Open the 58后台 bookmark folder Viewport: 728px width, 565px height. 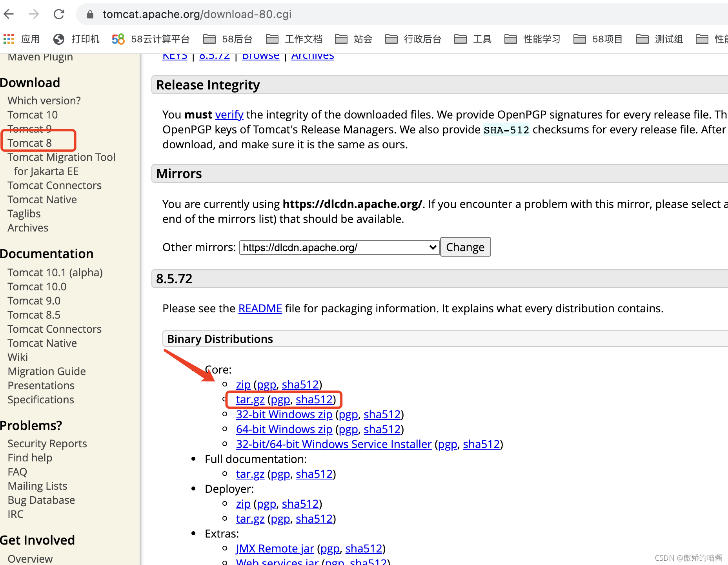click(228, 39)
